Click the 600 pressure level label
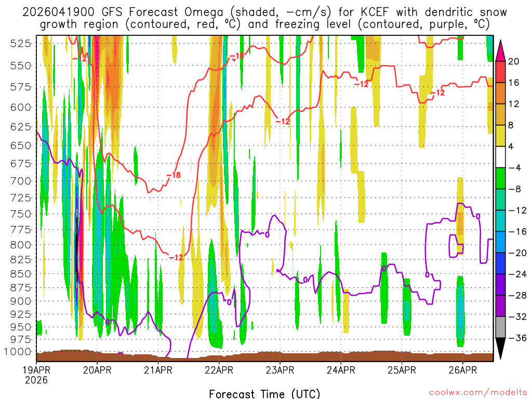 click(x=21, y=107)
